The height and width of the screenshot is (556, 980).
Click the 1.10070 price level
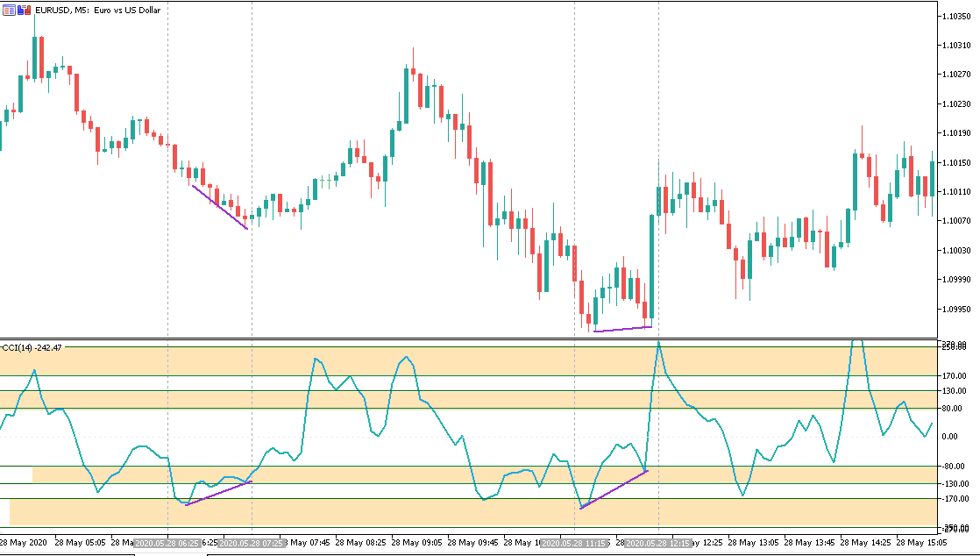click(956, 221)
